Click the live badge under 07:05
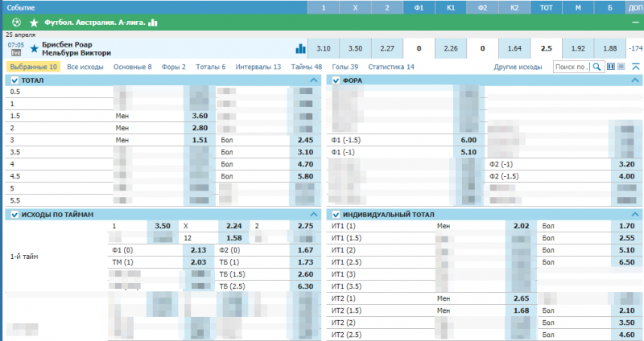Screen dimensions: 644x341 (x=15, y=53)
